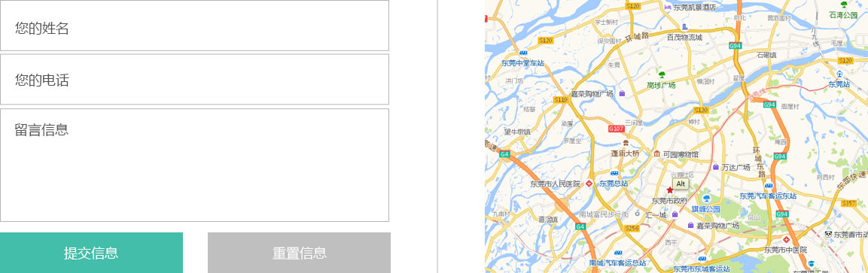This screenshot has width=868, height=273.
Task: Click the park icon above 旗峰公园
Action: pyautogui.click(x=706, y=198)
